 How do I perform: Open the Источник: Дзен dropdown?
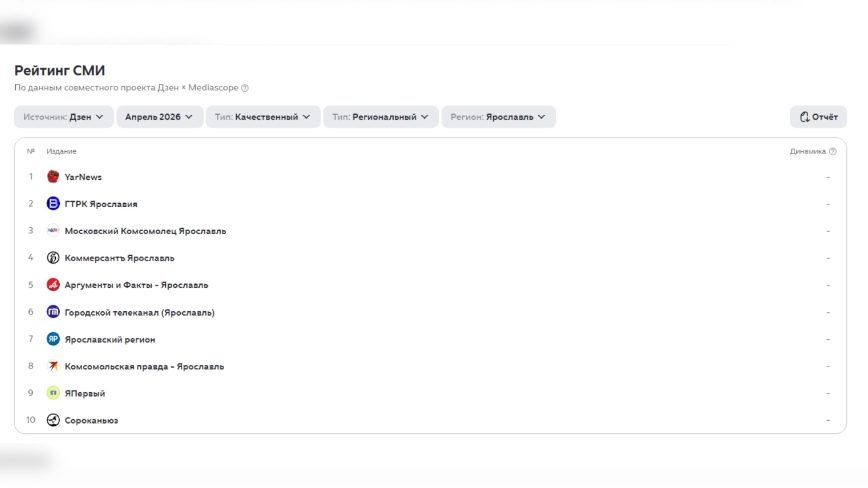click(x=64, y=117)
